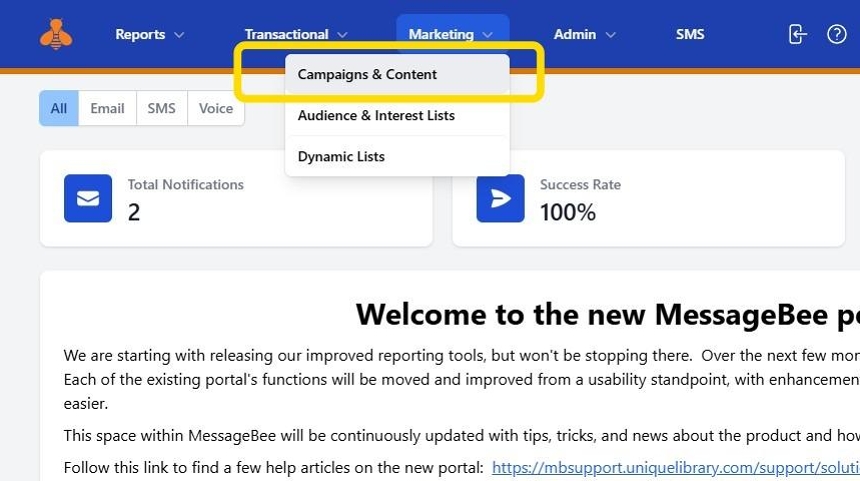Click the MessageBee bee logo
Viewport: 860px width, 481px height.
[56, 34]
